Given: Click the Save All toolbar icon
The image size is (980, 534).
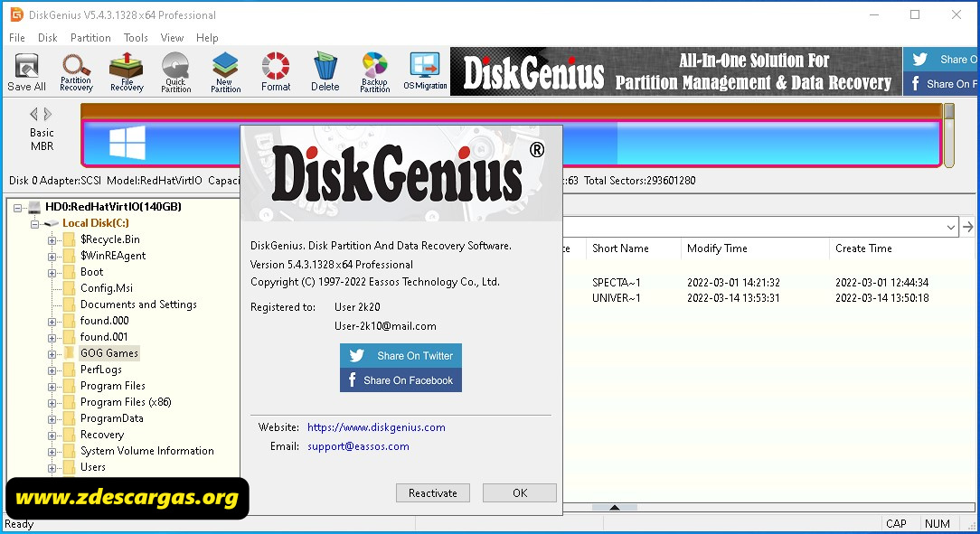Looking at the screenshot, I should (27, 71).
